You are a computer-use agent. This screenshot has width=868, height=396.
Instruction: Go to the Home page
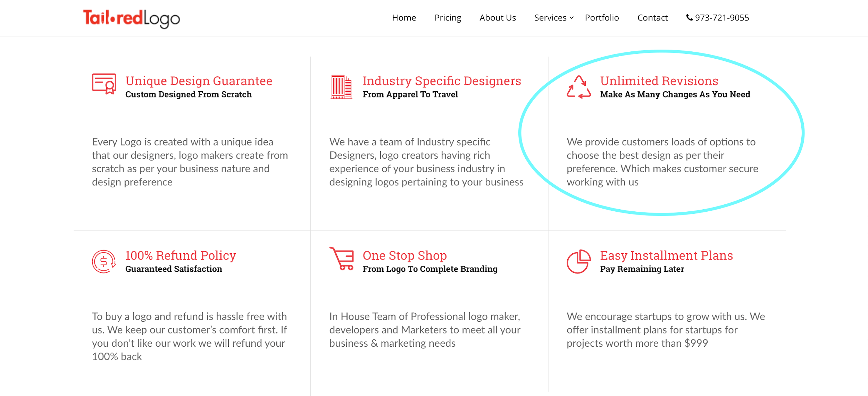click(x=404, y=18)
